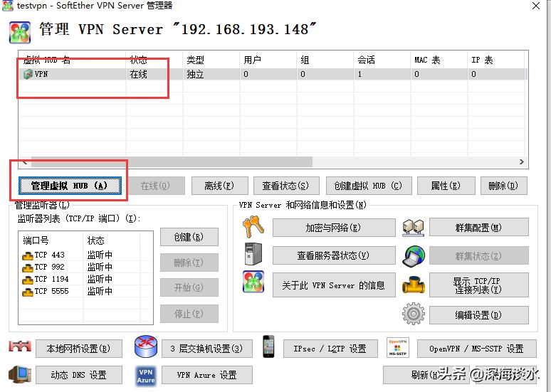The width and height of the screenshot is (551, 392).
Task: Click the gear icon beside 编辑设置
Action: coord(413,313)
